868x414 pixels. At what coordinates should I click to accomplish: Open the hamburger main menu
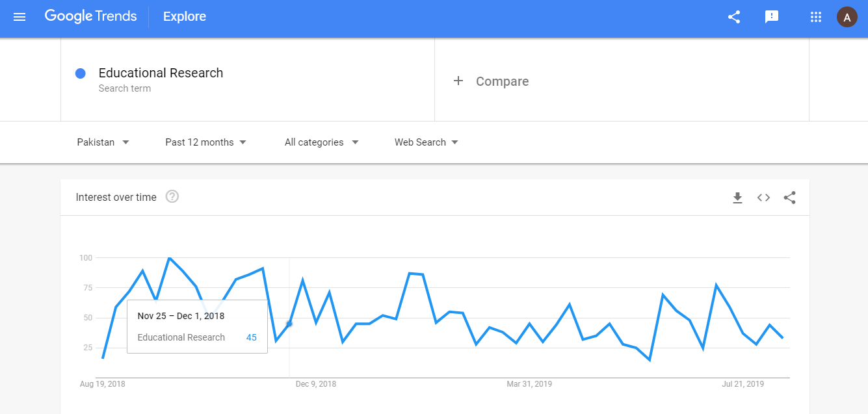(x=20, y=18)
